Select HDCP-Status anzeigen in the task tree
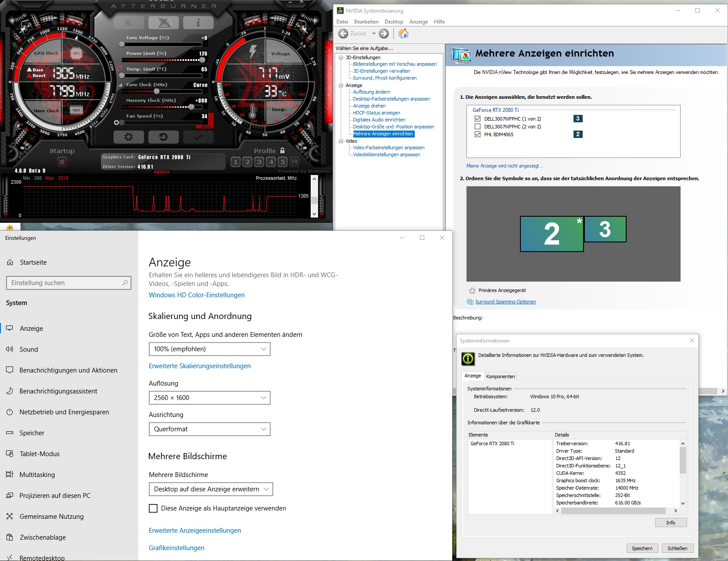728x561 pixels. 376,113
